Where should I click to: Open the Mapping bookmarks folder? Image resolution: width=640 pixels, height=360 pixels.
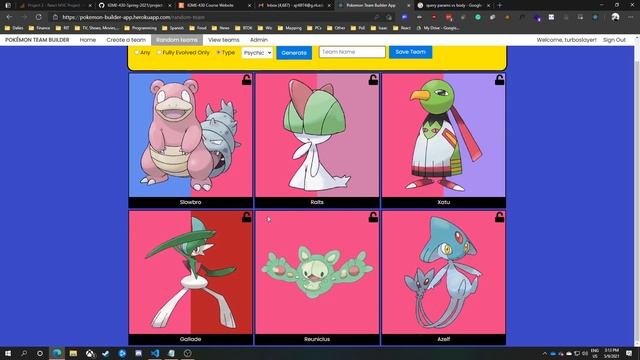290,28
